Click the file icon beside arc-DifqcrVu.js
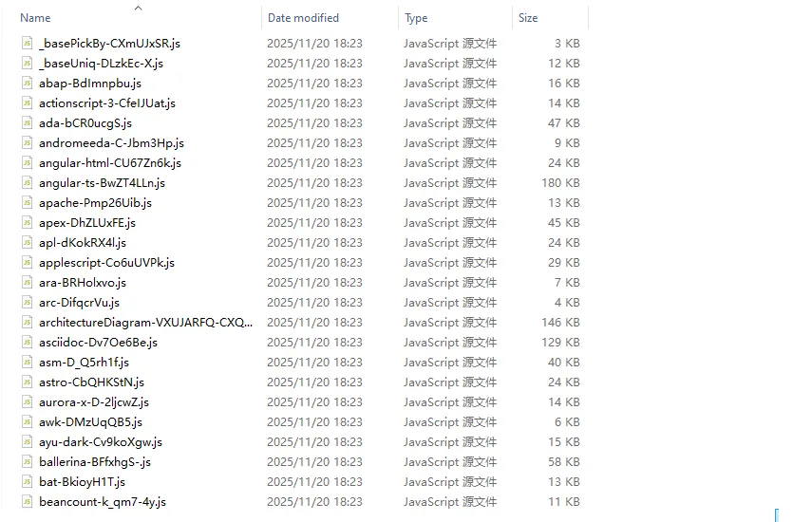 27,302
